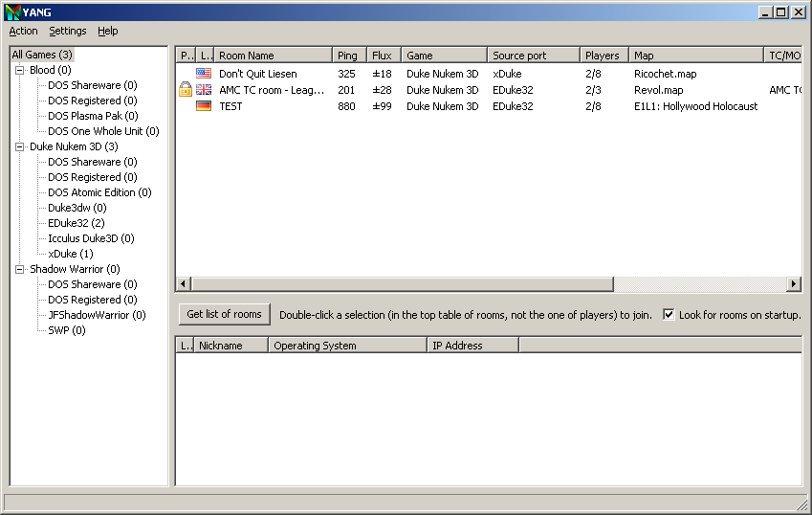Screen dimensions: 812x515
Task: Select JFShadowWarrior (0) tree item
Action: click(x=97, y=315)
